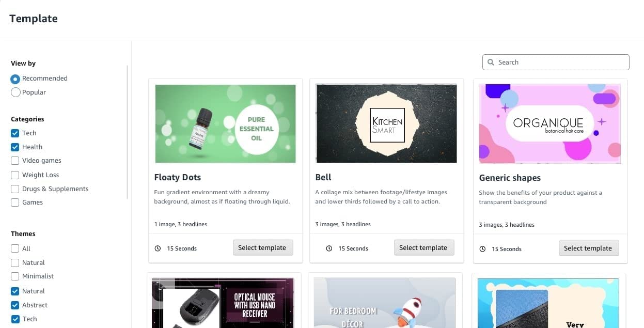Check the Minimalist theme filter
Viewport: 644px width, 328px height.
[x=14, y=276]
